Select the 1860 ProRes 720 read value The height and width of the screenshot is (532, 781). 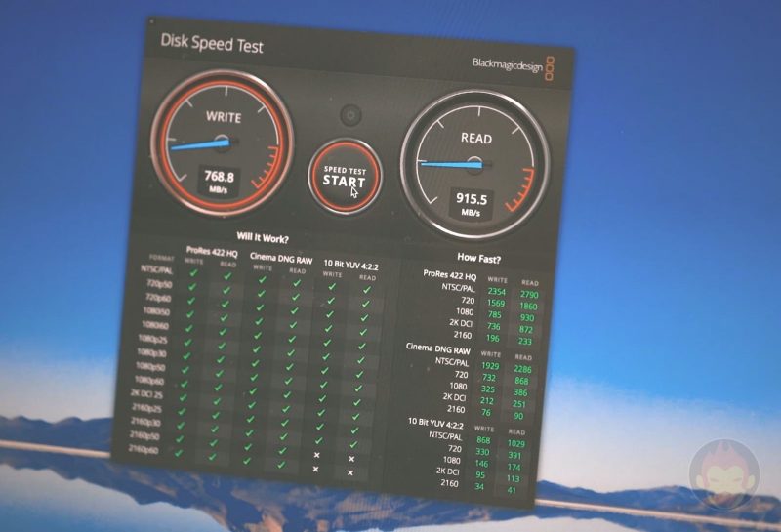(528, 307)
